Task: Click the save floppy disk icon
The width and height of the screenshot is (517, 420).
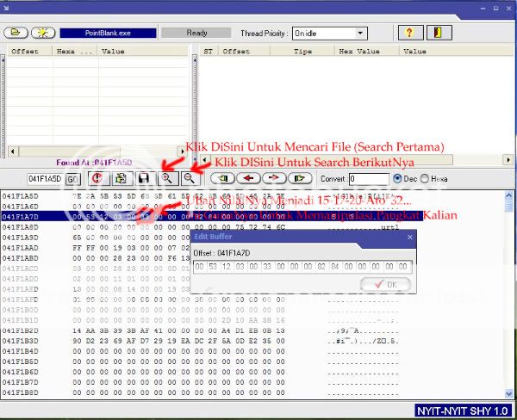Action: [x=144, y=178]
